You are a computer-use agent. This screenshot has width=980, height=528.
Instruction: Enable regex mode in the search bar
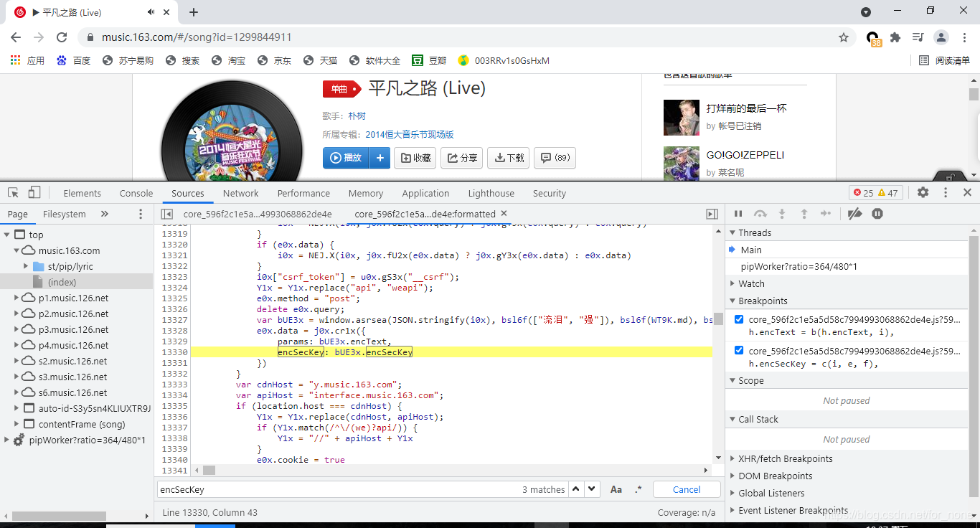[x=639, y=489]
